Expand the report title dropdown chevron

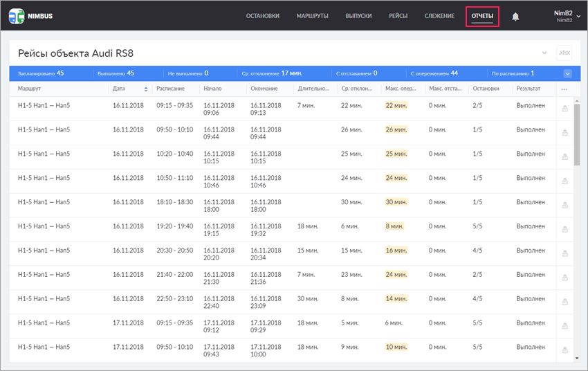[x=544, y=53]
